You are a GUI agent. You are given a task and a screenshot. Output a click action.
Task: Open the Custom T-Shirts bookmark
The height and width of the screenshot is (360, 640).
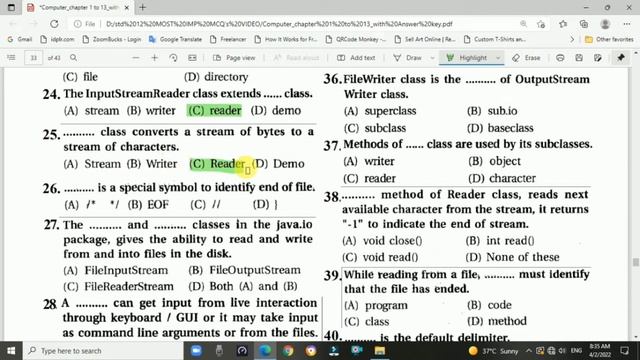pos(495,40)
